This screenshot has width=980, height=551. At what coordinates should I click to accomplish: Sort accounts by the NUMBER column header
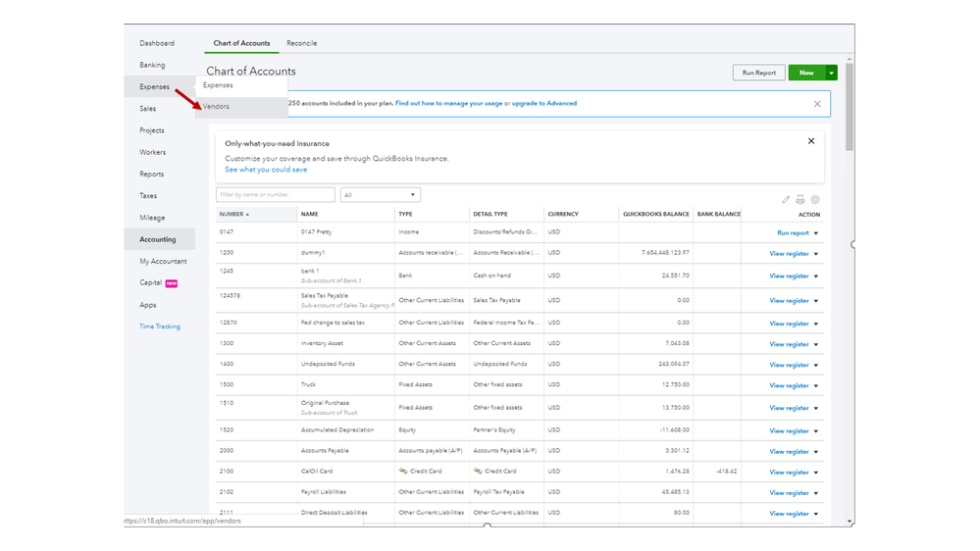pos(232,214)
